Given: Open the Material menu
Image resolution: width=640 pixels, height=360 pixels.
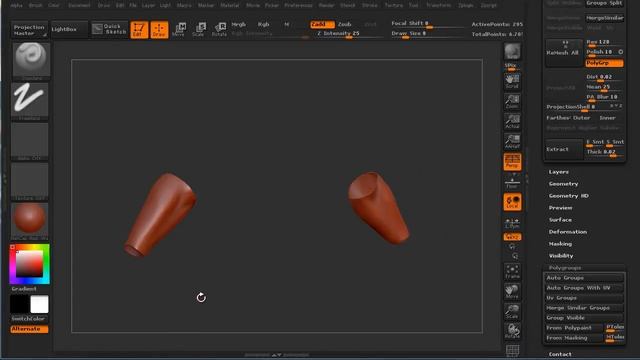Looking at the screenshot, I should pos(230,5).
